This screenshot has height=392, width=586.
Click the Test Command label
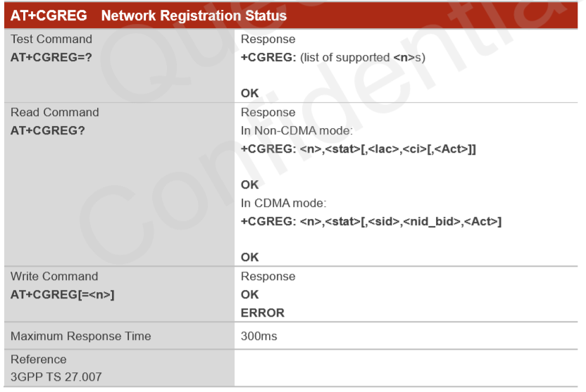(x=51, y=39)
